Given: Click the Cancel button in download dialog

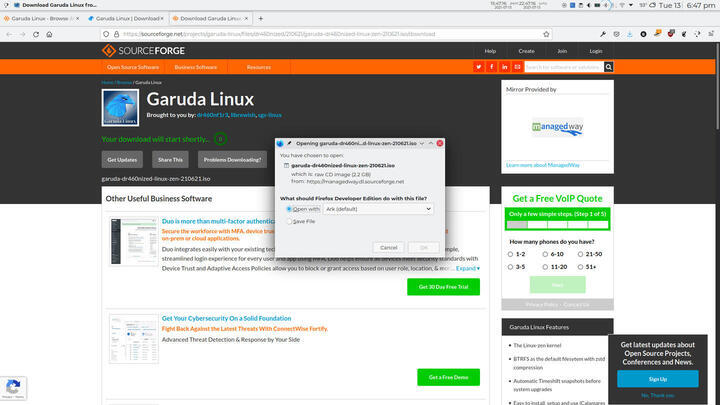Looking at the screenshot, I should (x=388, y=248).
